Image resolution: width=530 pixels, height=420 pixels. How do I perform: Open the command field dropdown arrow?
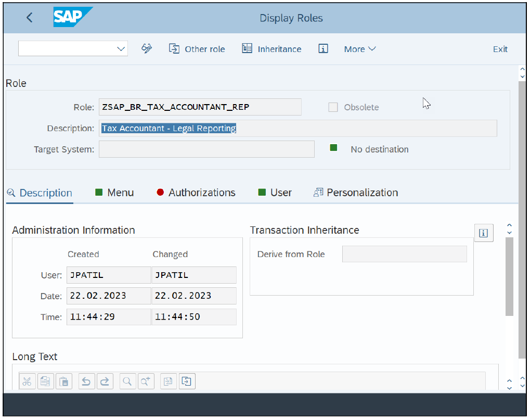click(121, 49)
